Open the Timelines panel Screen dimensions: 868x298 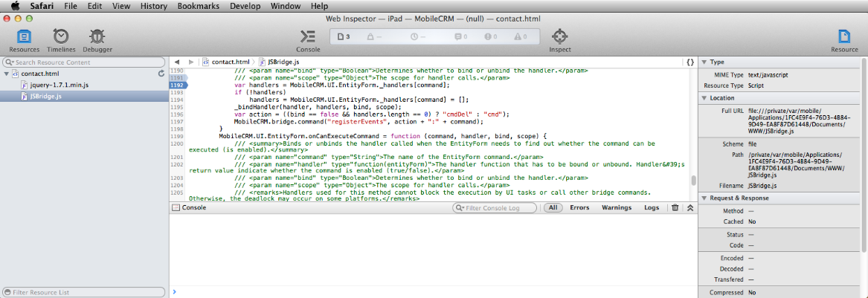pos(61,39)
